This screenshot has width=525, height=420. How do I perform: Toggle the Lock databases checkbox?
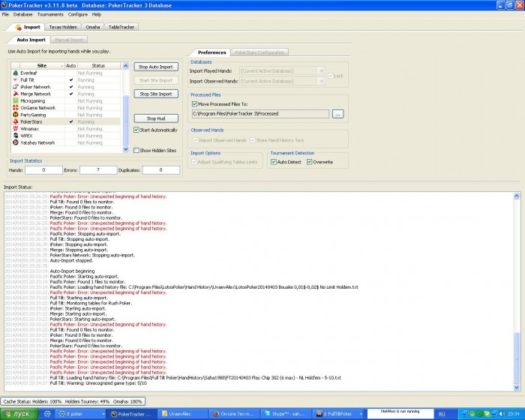click(x=331, y=76)
